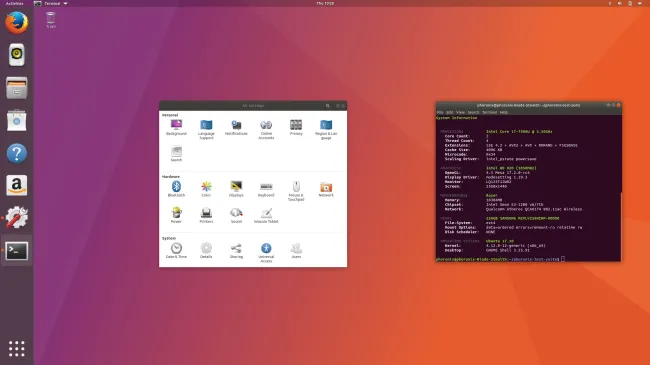Expand the Terminal app menu in top bar
Image resolution: width=650 pixels, height=365 pixels.
[51, 3]
